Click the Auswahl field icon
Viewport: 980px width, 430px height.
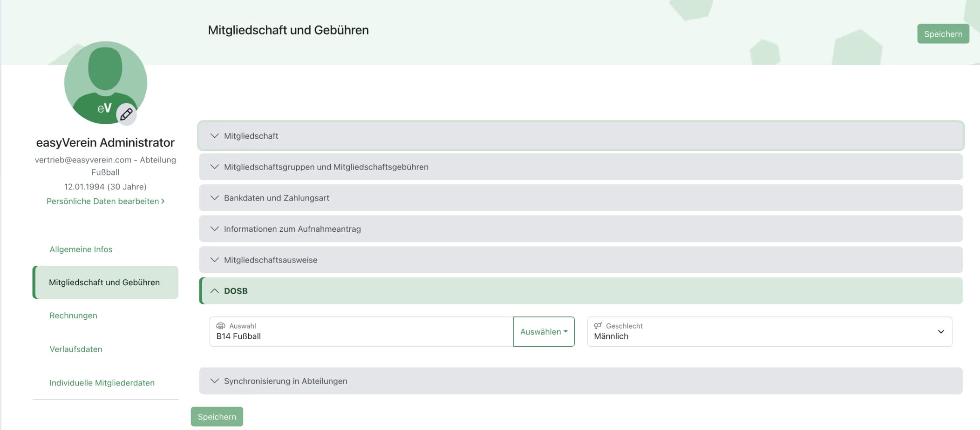pyautogui.click(x=221, y=326)
